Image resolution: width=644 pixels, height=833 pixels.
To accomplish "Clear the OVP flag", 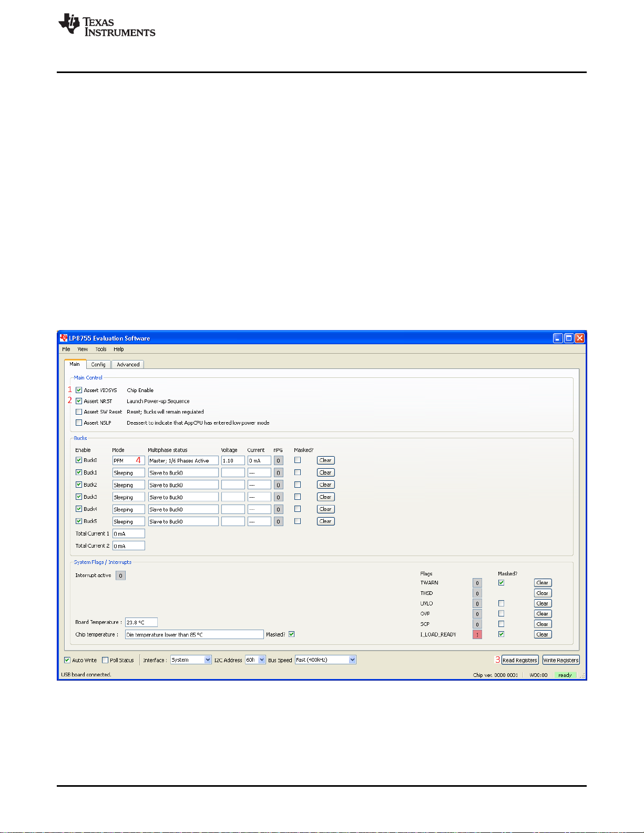I will coord(543,614).
